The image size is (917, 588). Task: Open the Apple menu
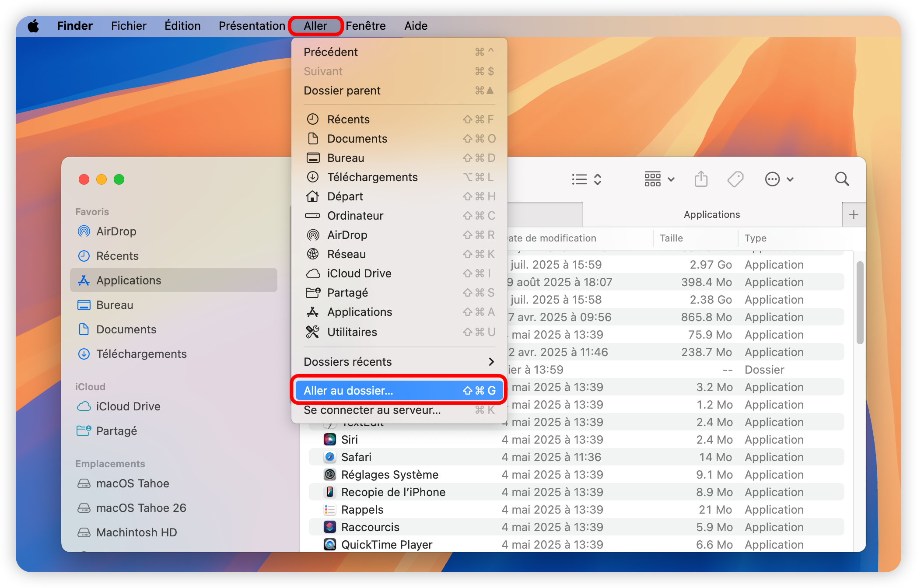pyautogui.click(x=34, y=26)
